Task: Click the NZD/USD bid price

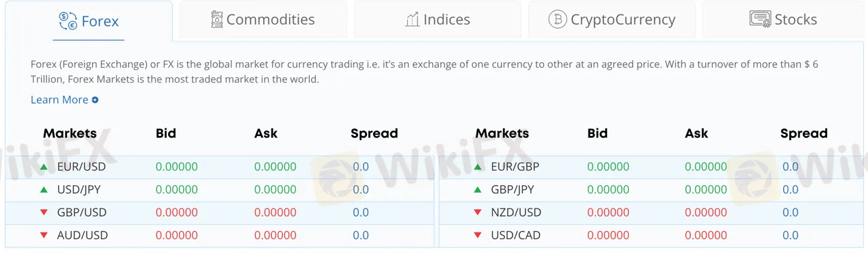Action: coord(608,213)
